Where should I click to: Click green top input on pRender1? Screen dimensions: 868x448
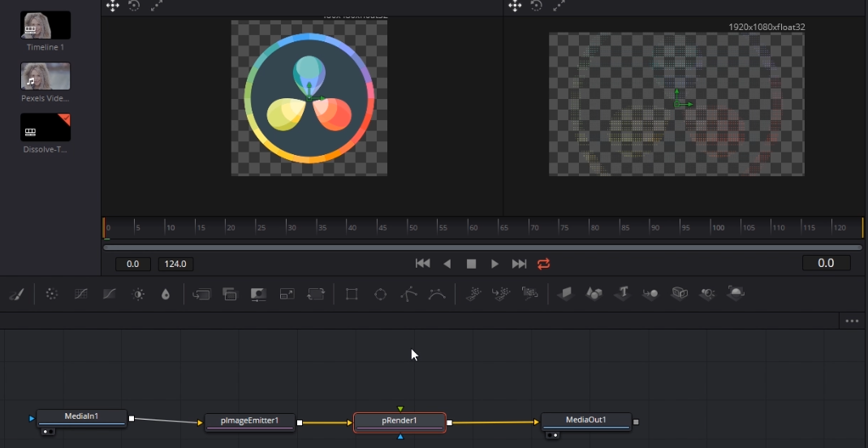(x=400, y=409)
